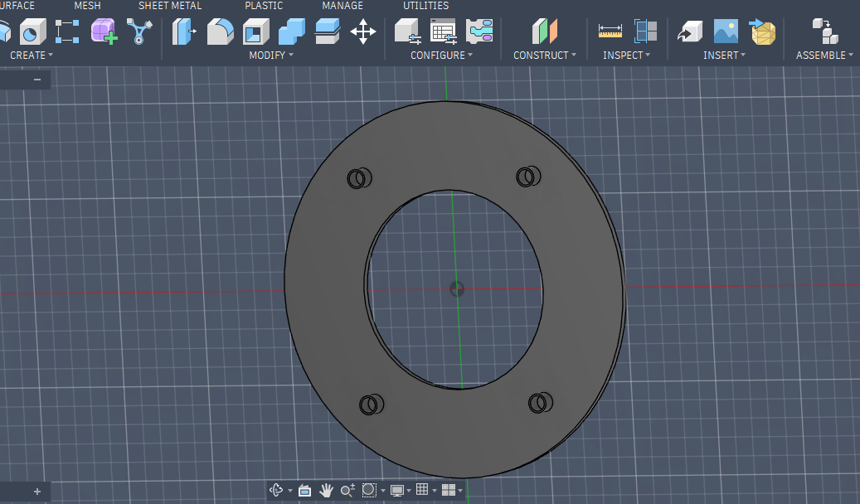Viewport: 860px width, 504px height.
Task: Select the upper-left bolt hole on ring
Action: coord(359,178)
